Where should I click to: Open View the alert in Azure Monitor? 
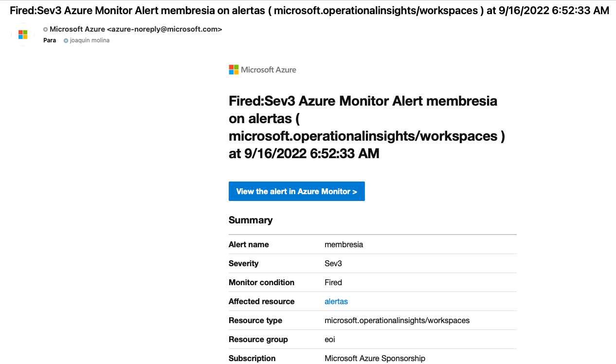(296, 191)
